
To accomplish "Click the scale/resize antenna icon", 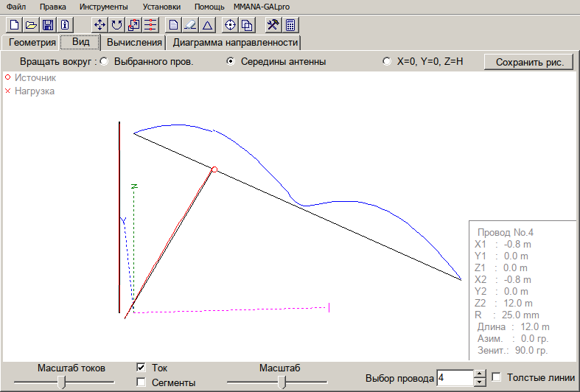I will tap(133, 25).
